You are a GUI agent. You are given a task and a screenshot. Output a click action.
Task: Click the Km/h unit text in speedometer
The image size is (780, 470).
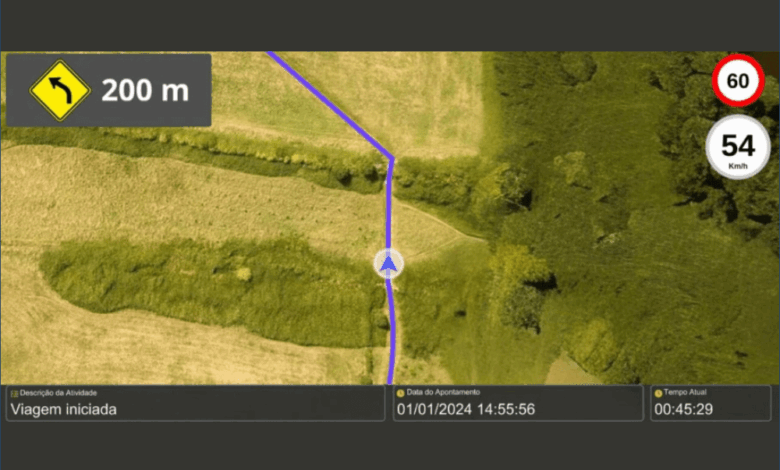point(738,166)
